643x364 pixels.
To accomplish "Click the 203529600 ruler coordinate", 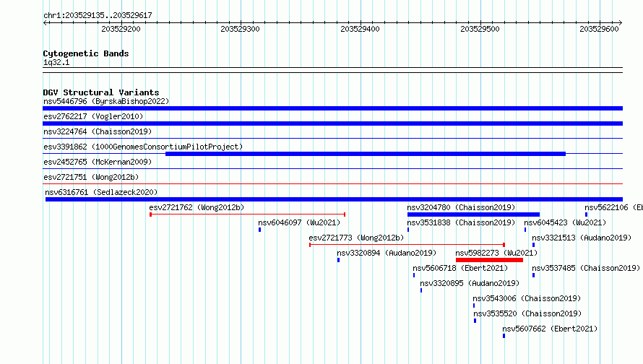I will [599, 29].
